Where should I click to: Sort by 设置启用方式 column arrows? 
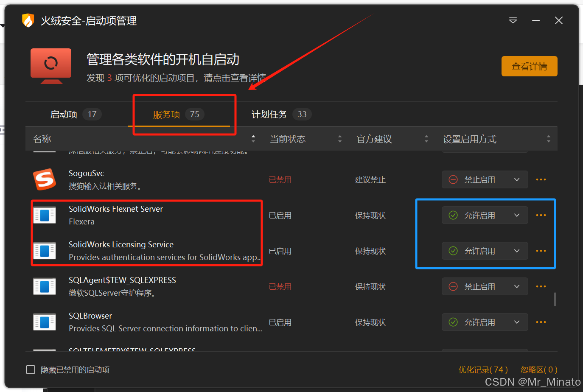point(549,139)
